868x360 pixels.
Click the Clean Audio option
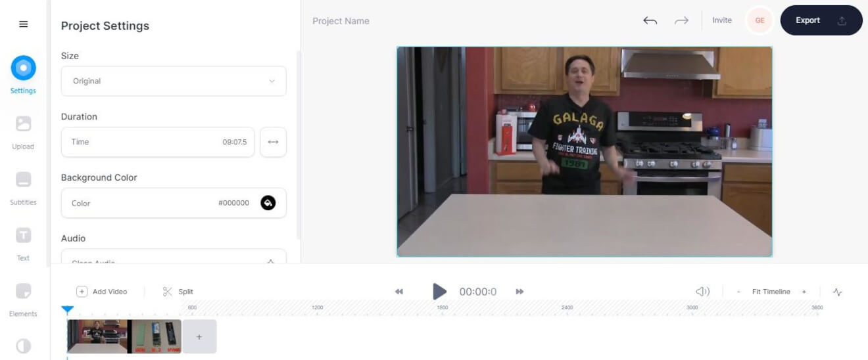click(x=174, y=258)
